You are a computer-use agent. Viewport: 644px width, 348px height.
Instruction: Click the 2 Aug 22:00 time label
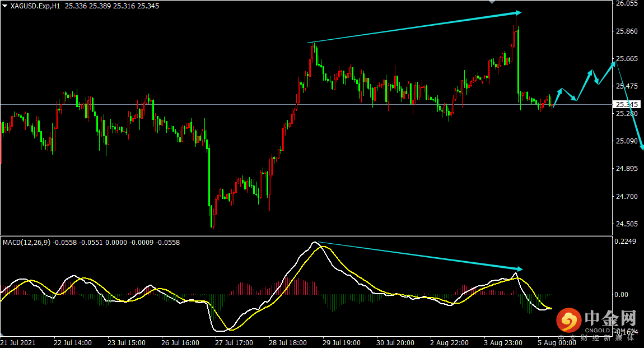pos(449,342)
